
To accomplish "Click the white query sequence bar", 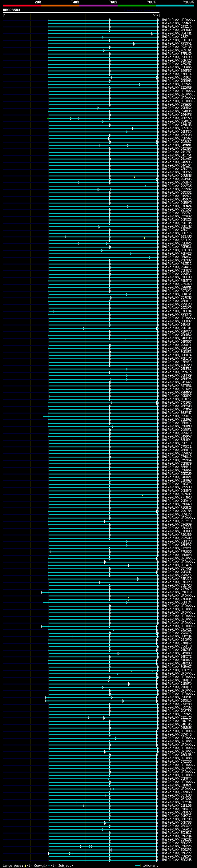I will point(81,12).
